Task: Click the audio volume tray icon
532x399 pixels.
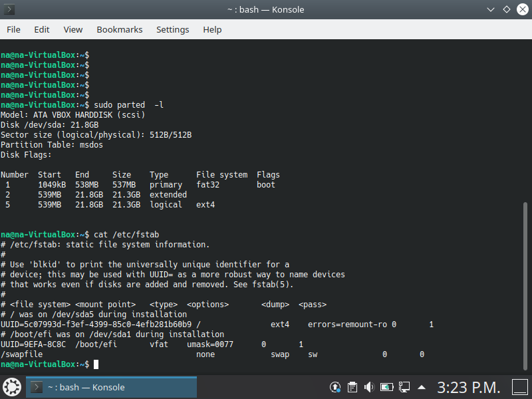Action: click(x=369, y=387)
